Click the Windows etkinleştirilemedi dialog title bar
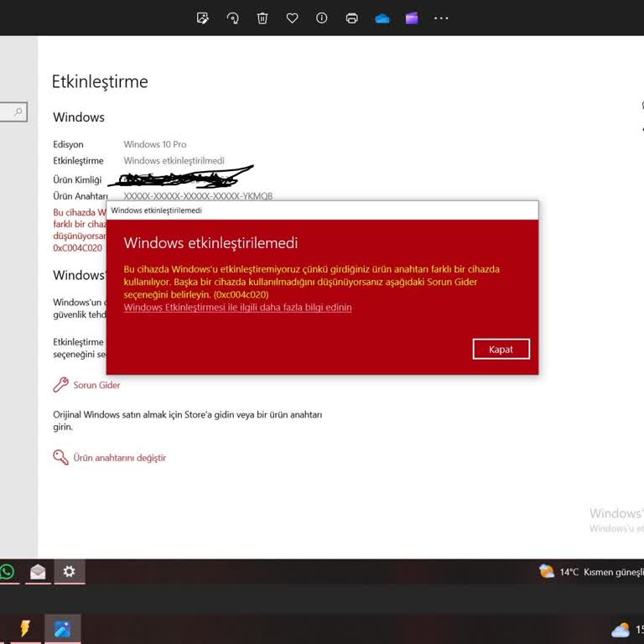 tap(322, 210)
